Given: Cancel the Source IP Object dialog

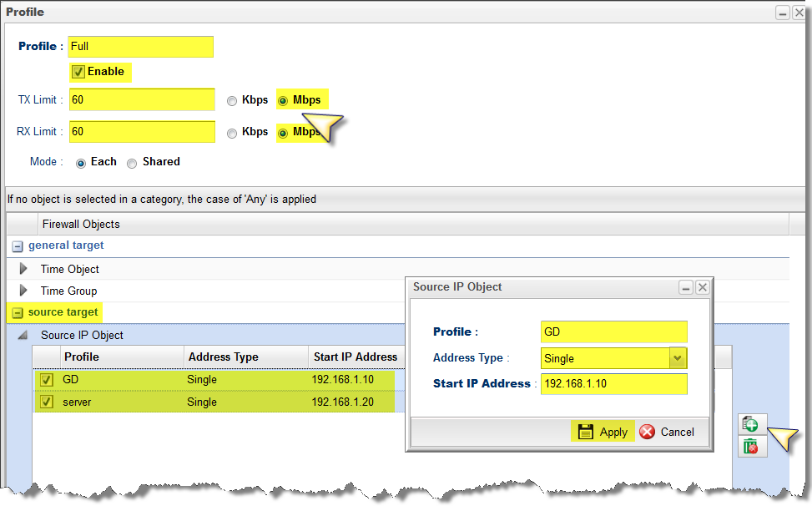Looking at the screenshot, I should pyautogui.click(x=667, y=432).
